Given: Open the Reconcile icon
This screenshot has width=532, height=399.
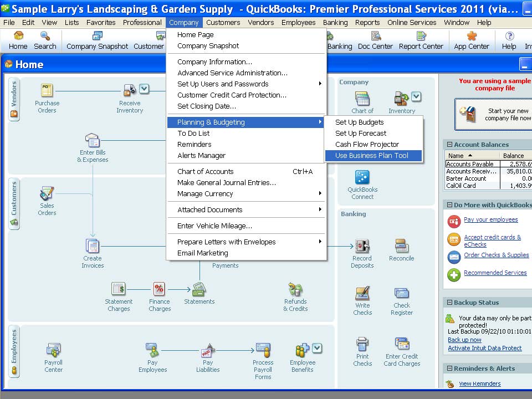Looking at the screenshot, I should [x=401, y=246].
